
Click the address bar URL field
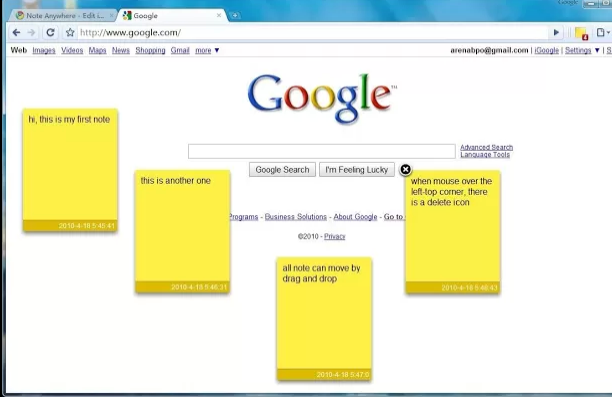(313, 32)
